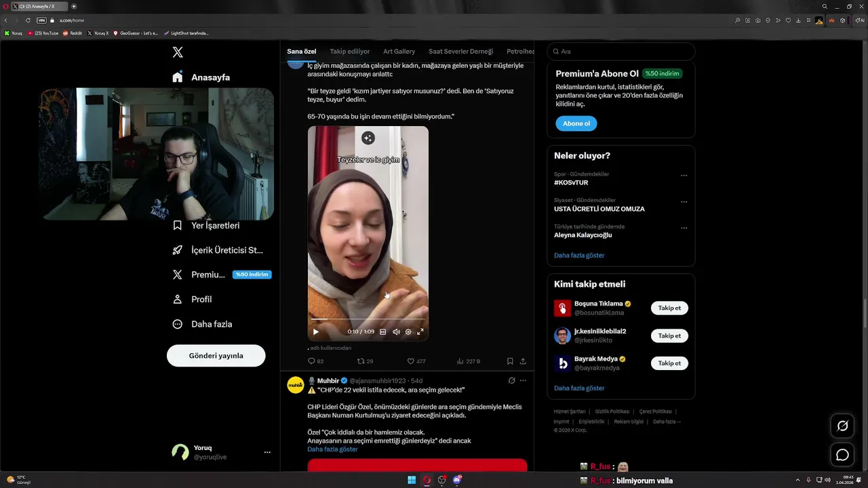Toggle captions on the video player
The image size is (868, 488).
(382, 331)
